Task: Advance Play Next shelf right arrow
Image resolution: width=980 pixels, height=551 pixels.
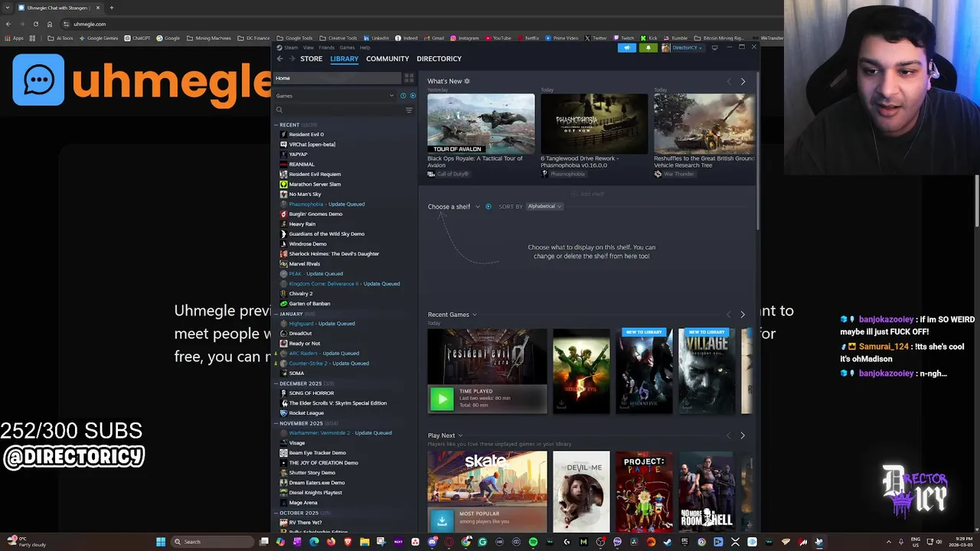Action: pos(742,435)
